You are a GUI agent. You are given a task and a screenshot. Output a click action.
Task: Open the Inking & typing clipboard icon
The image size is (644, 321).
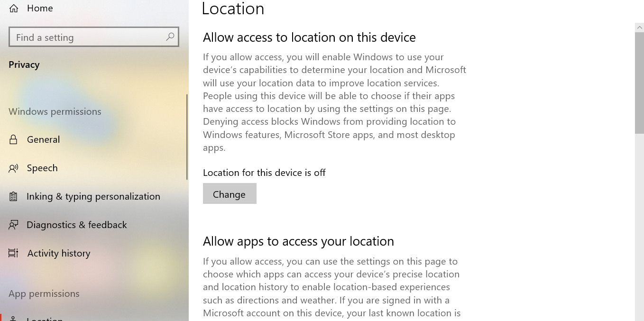coord(13,196)
